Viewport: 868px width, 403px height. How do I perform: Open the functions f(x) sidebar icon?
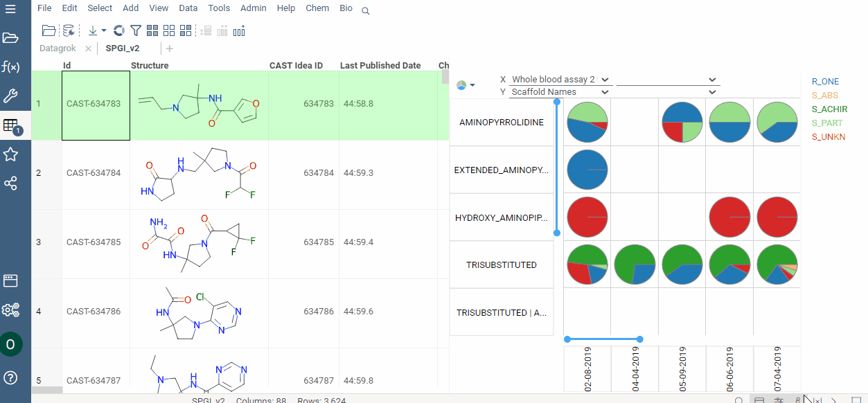(11, 67)
